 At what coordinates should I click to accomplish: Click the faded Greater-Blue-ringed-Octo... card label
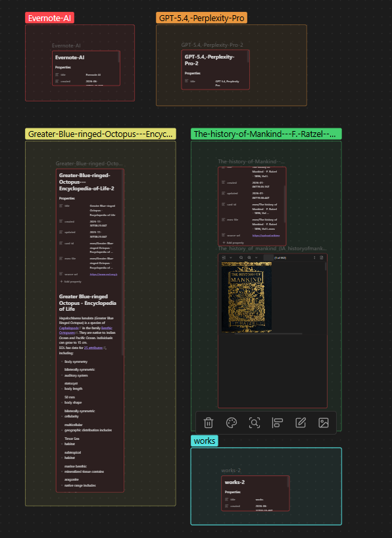pyautogui.click(x=89, y=164)
